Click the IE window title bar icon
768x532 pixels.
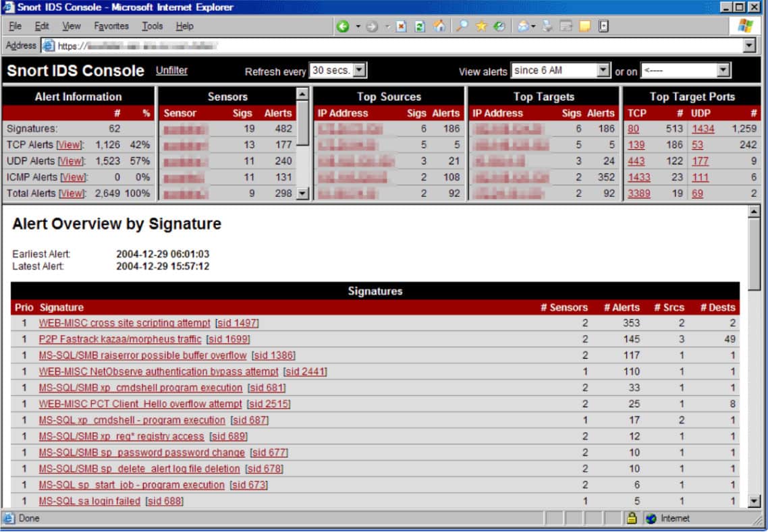[8, 7]
